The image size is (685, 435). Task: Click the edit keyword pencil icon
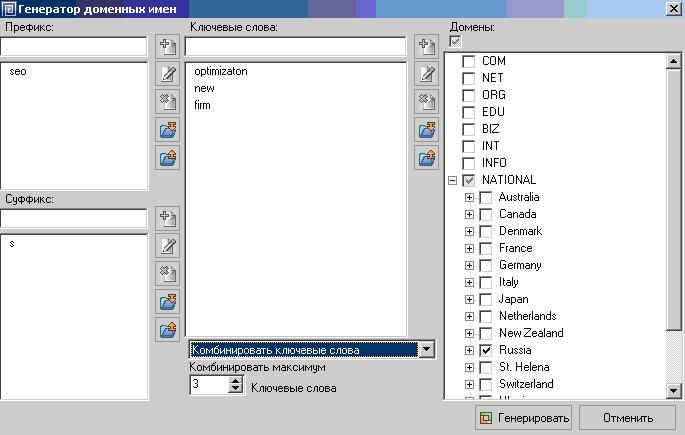(427, 73)
